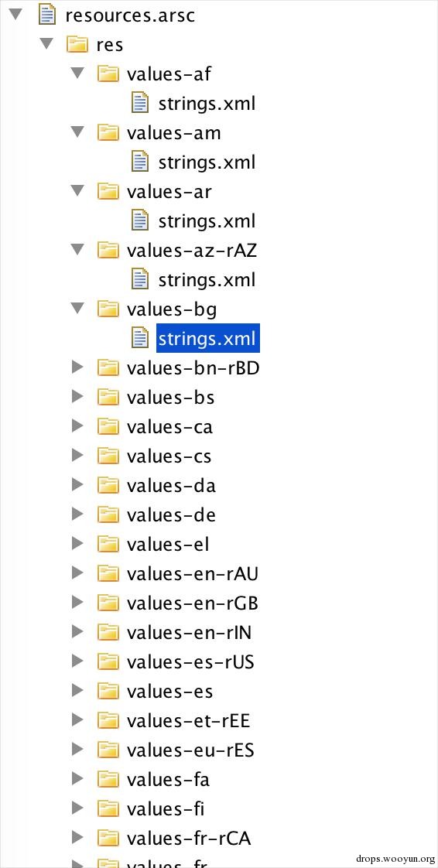Viewport: 438px width, 868px height.
Task: Select the values-el folder label
Action: (x=168, y=545)
